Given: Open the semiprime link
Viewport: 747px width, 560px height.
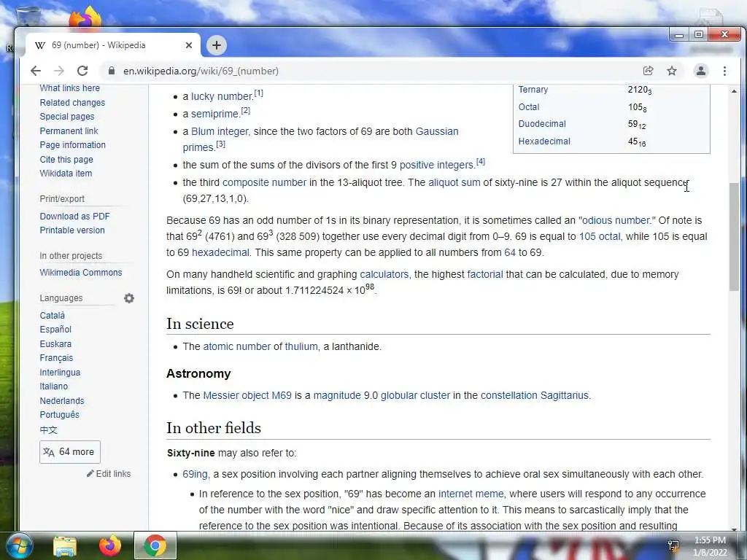Looking at the screenshot, I should [215, 114].
